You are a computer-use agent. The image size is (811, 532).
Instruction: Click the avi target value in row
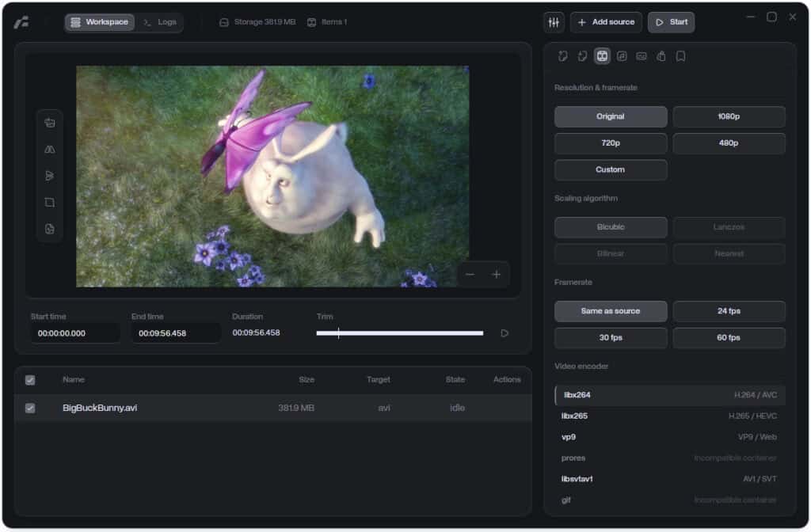pyautogui.click(x=384, y=408)
